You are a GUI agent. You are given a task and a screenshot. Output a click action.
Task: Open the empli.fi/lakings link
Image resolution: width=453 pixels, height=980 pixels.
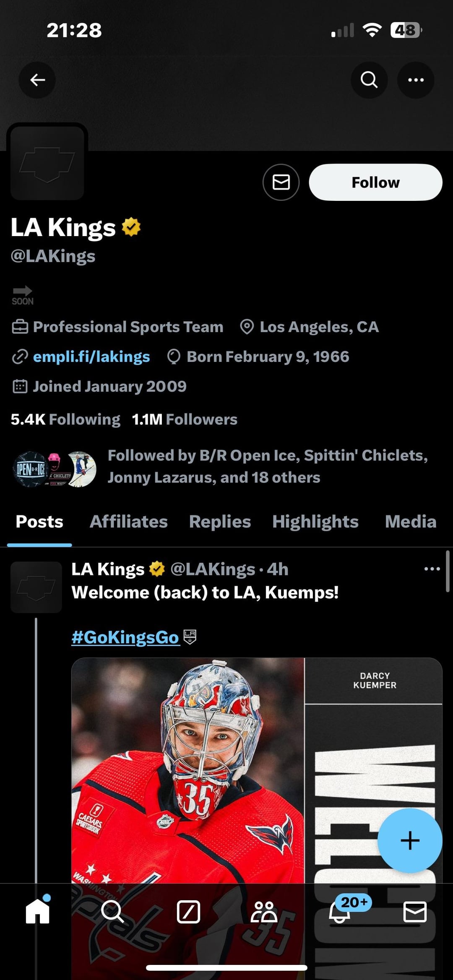(x=91, y=357)
